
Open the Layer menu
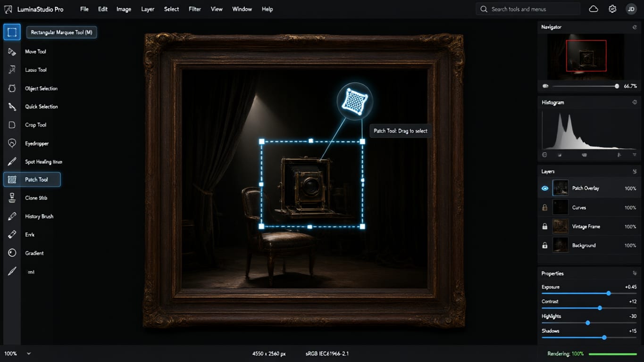(x=148, y=9)
